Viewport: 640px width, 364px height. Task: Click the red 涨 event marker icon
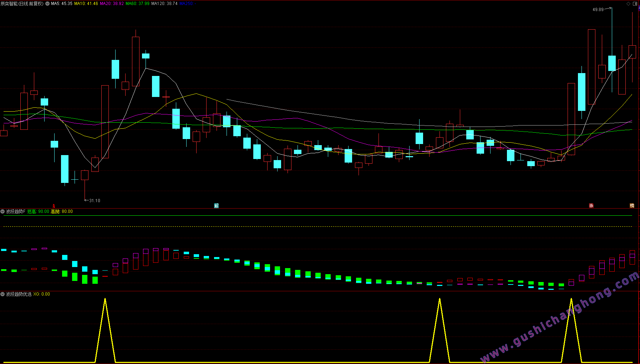(591, 206)
